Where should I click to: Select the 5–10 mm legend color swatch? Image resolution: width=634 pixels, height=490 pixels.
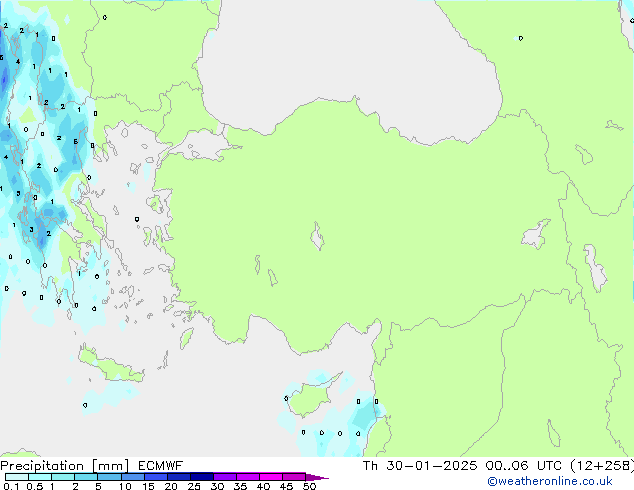click(x=109, y=477)
